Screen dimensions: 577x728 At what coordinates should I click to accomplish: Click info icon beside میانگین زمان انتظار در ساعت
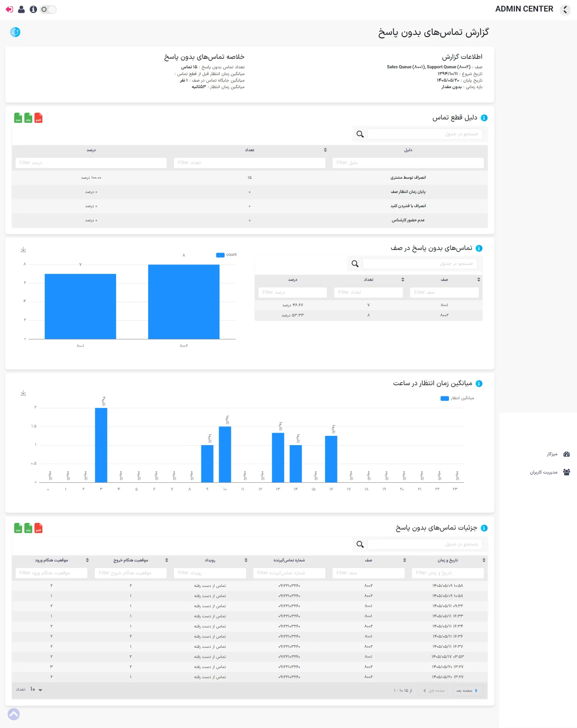(479, 384)
